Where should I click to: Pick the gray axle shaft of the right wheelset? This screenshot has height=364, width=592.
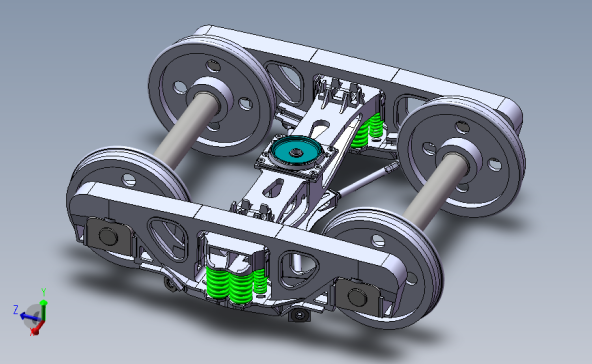[x=436, y=191]
